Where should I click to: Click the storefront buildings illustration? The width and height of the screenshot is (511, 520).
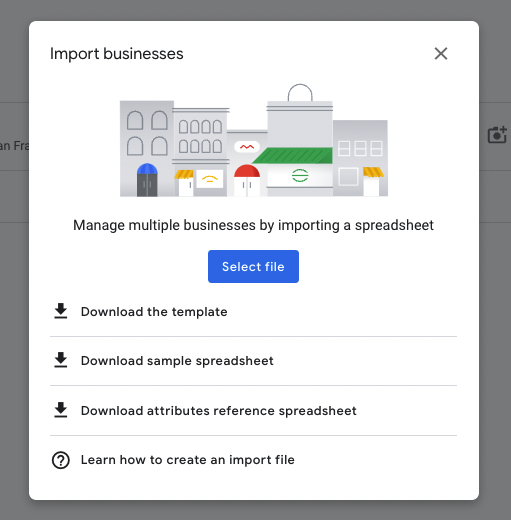point(254,140)
